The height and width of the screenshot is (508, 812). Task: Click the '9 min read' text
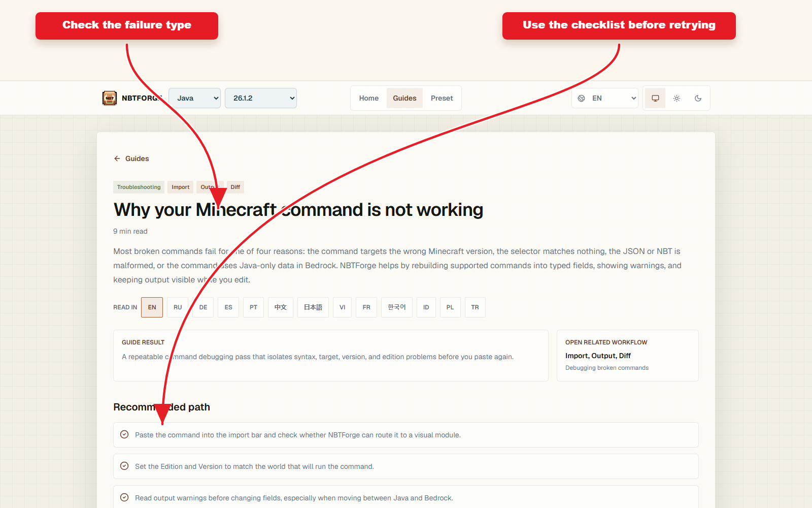(x=130, y=231)
